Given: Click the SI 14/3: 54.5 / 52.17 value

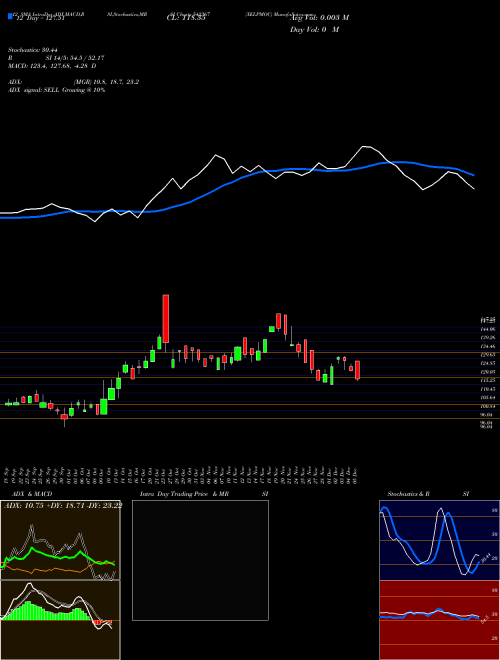Looking at the screenshot, I should coord(75,58).
